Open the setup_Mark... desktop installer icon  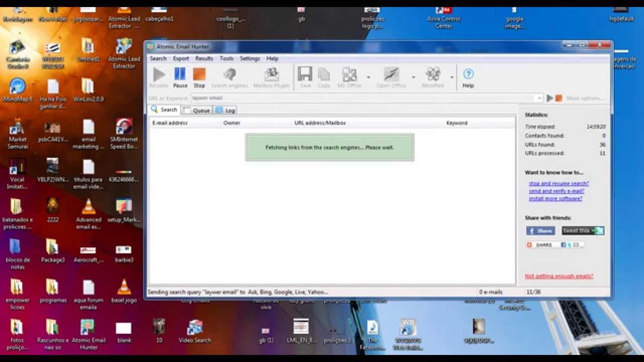tap(124, 210)
